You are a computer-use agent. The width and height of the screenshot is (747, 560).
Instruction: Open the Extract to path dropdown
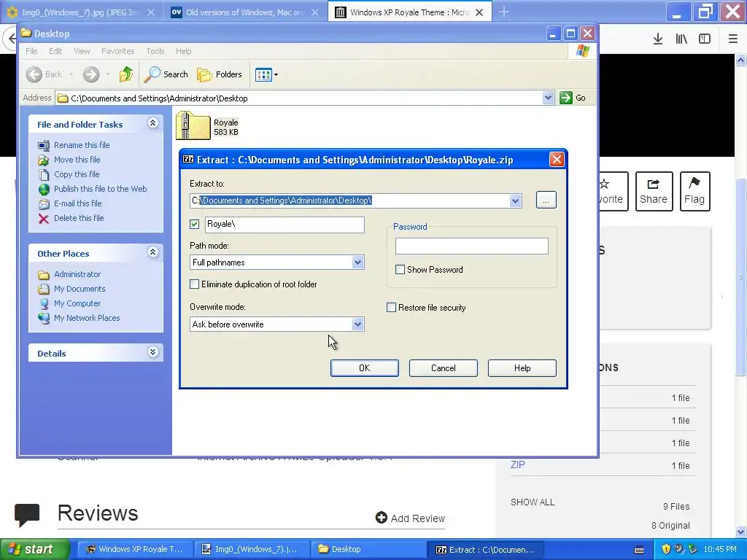click(515, 201)
